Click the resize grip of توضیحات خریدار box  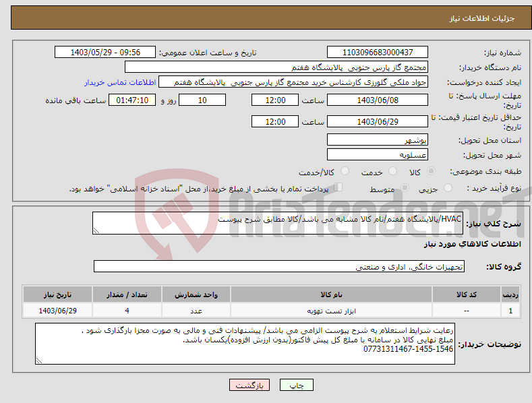click(38, 361)
